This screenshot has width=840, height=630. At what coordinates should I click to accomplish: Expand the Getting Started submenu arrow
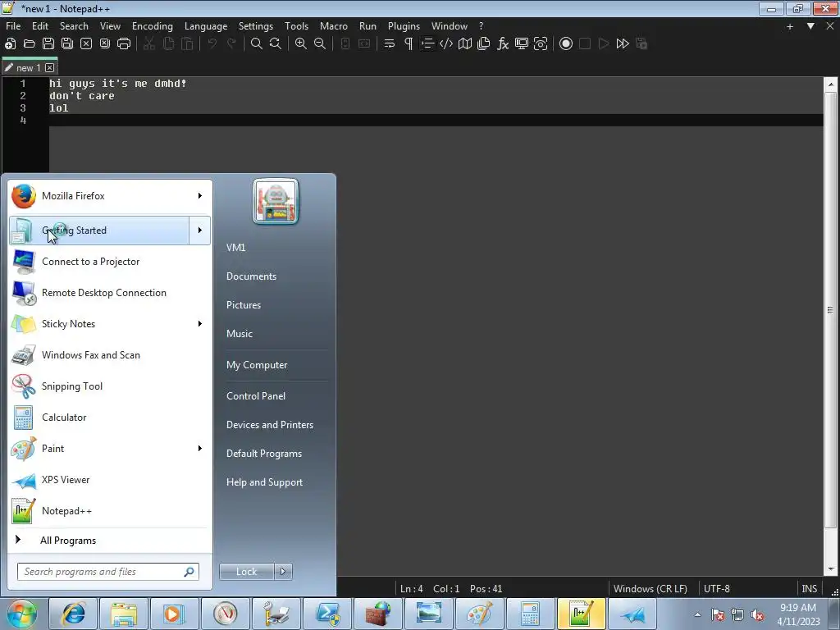[x=200, y=231]
